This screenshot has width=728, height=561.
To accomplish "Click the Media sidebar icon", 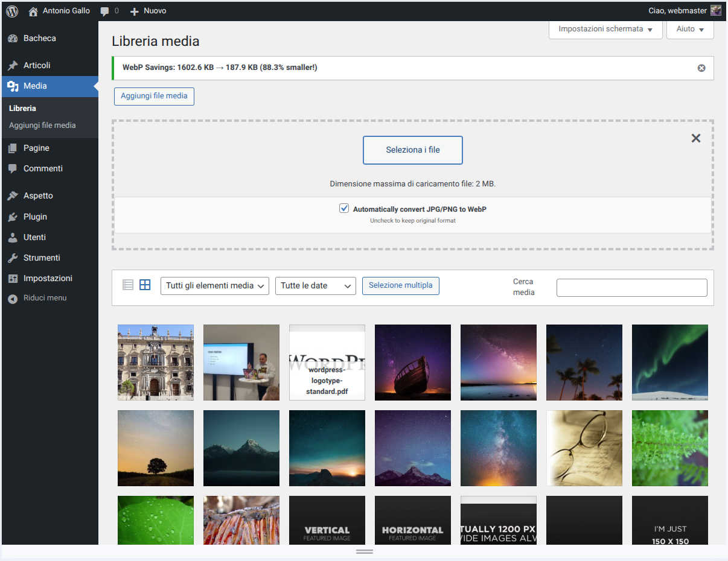I will (x=13, y=86).
